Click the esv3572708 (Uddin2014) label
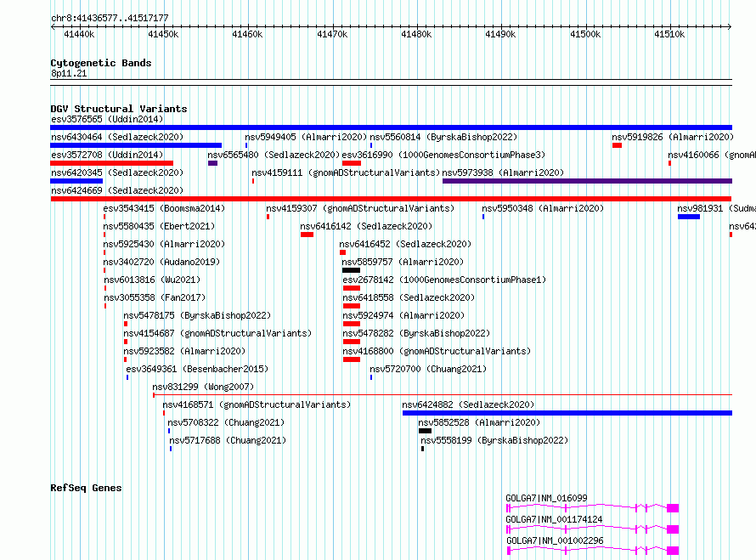The height and width of the screenshot is (560, 756). [x=107, y=155]
